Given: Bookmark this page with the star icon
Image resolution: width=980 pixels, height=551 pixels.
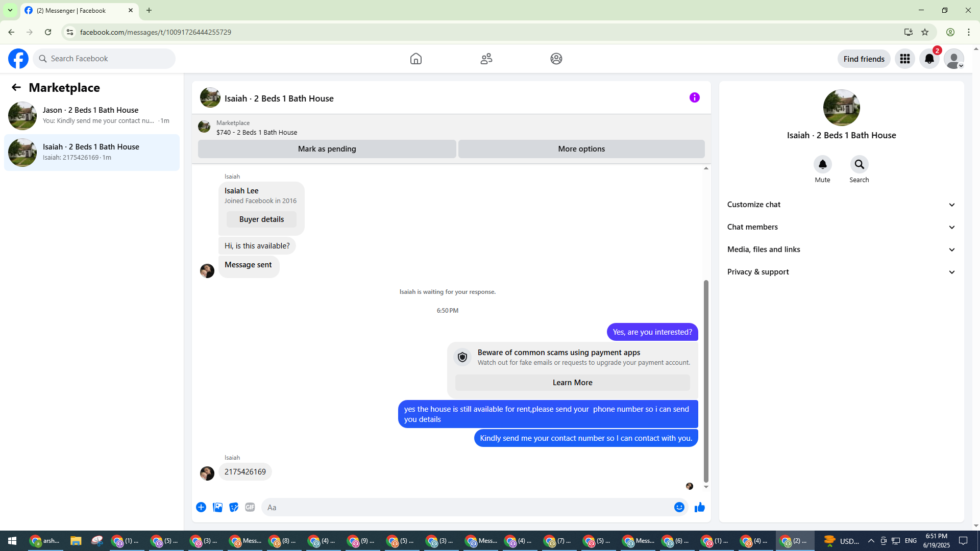Looking at the screenshot, I should (x=925, y=32).
